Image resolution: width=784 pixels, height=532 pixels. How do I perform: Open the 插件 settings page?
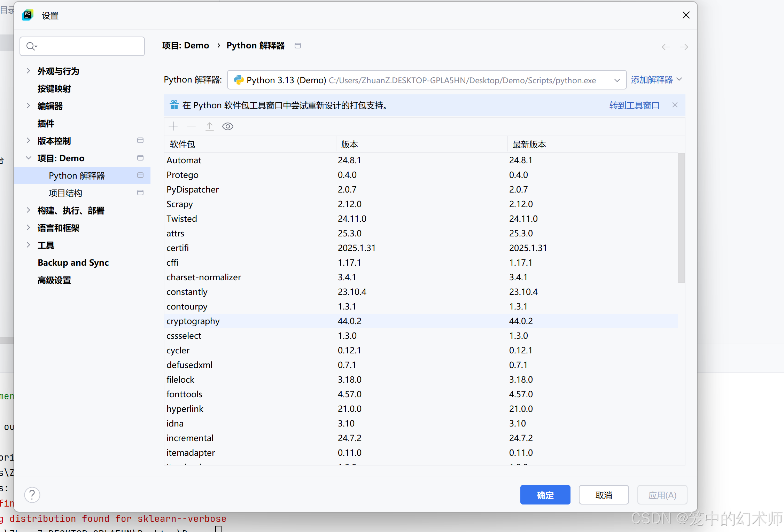[x=46, y=124]
